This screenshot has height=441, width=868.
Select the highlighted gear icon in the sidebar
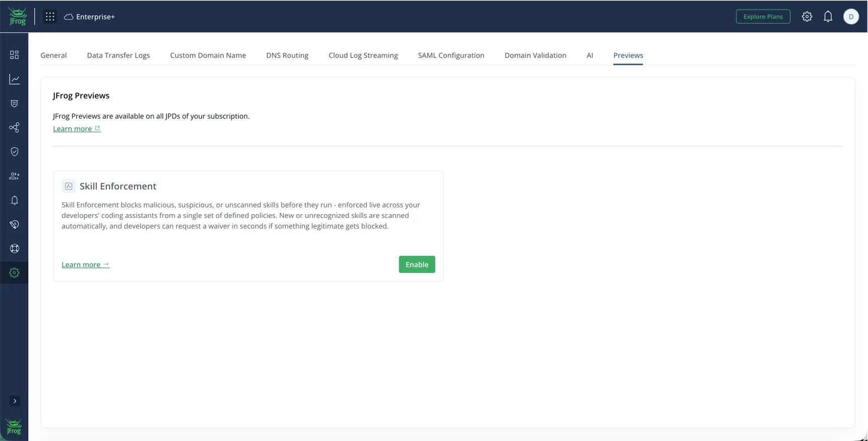(x=14, y=273)
